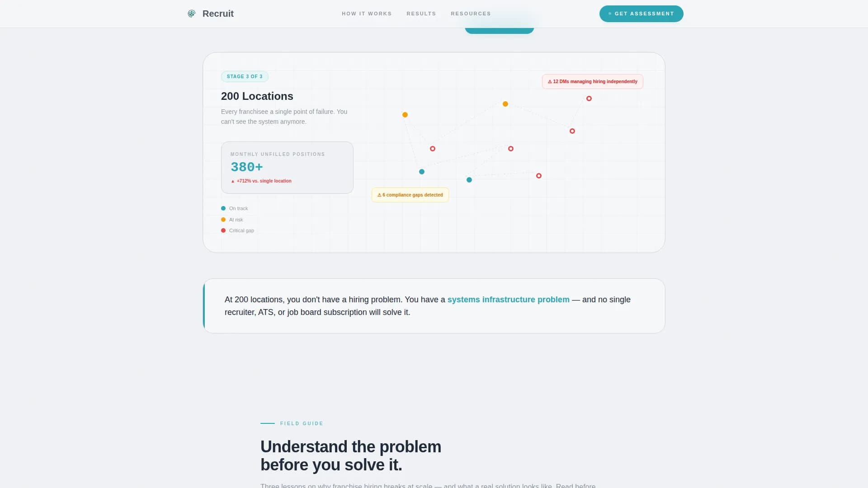
Task: Open HOW IT WORKS in the top navigation
Action: 366,14
